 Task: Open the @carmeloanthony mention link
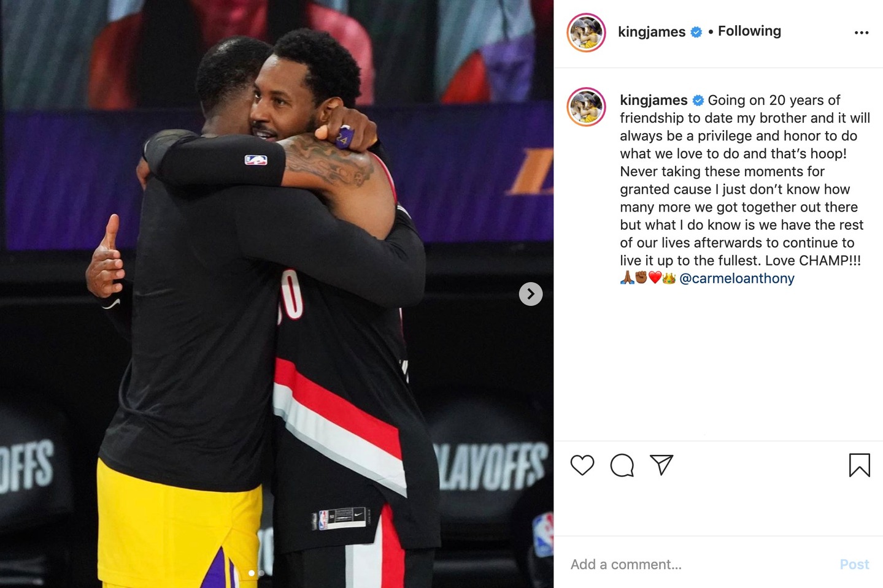coord(737,278)
